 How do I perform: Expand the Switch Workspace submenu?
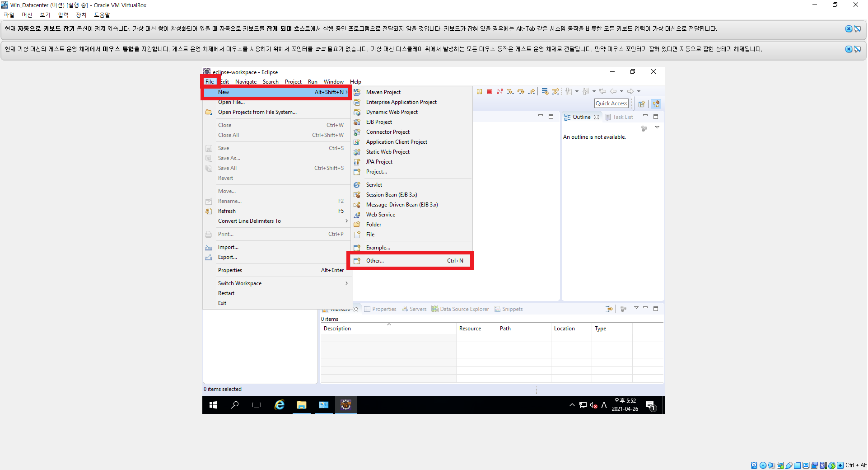(278, 283)
